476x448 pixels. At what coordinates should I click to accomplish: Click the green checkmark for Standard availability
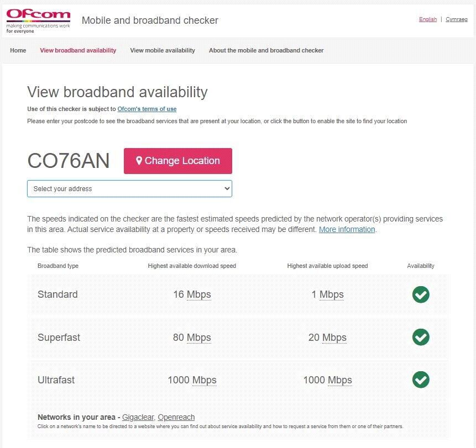(420, 294)
